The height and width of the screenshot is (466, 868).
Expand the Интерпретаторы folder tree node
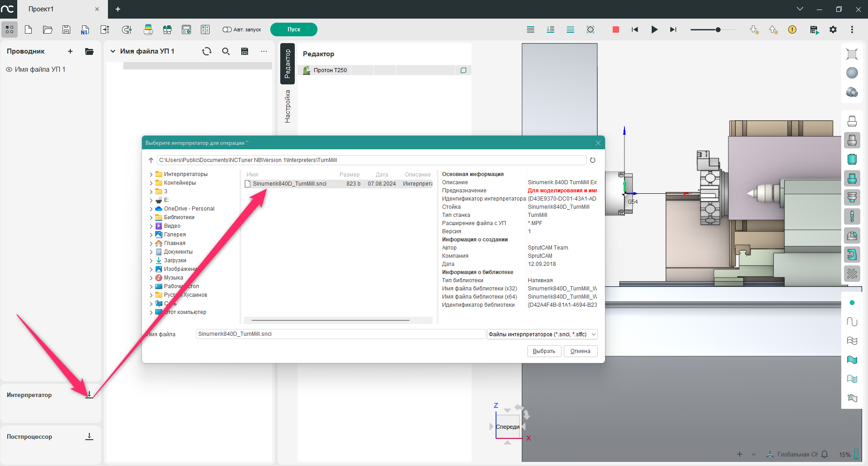(151, 174)
